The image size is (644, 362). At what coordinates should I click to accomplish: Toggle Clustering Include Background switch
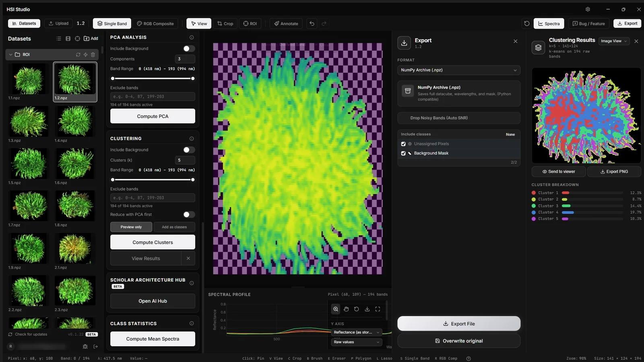click(189, 150)
